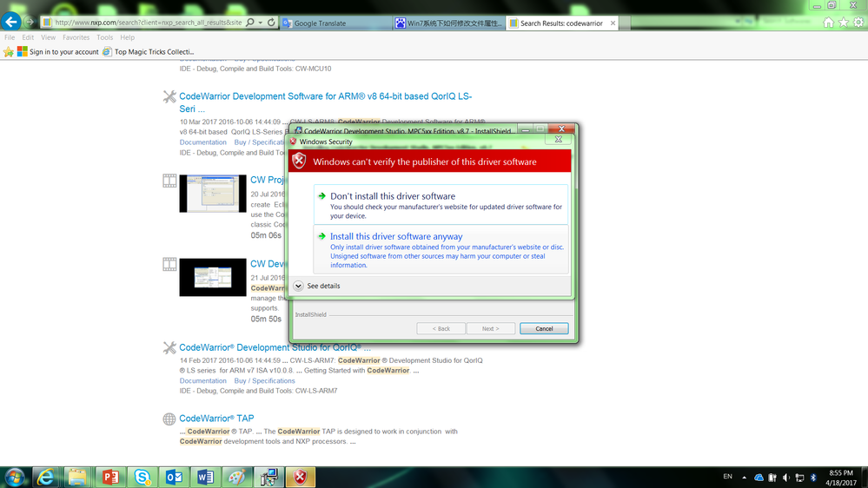The height and width of the screenshot is (488, 868).
Task: Open Skype from the taskbar
Action: [x=142, y=477]
